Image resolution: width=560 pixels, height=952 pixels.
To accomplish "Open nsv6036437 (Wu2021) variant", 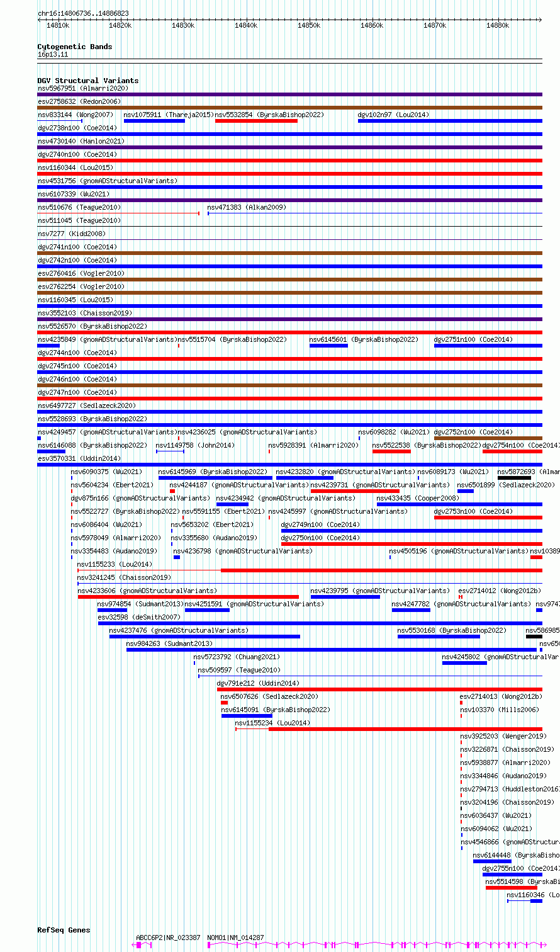I will click(x=496, y=816).
